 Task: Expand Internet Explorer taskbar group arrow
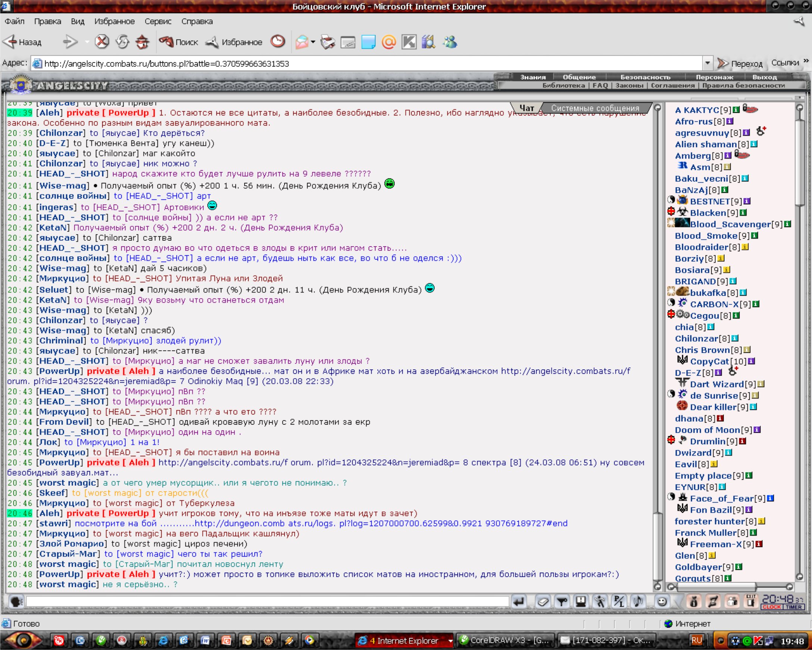tap(450, 641)
